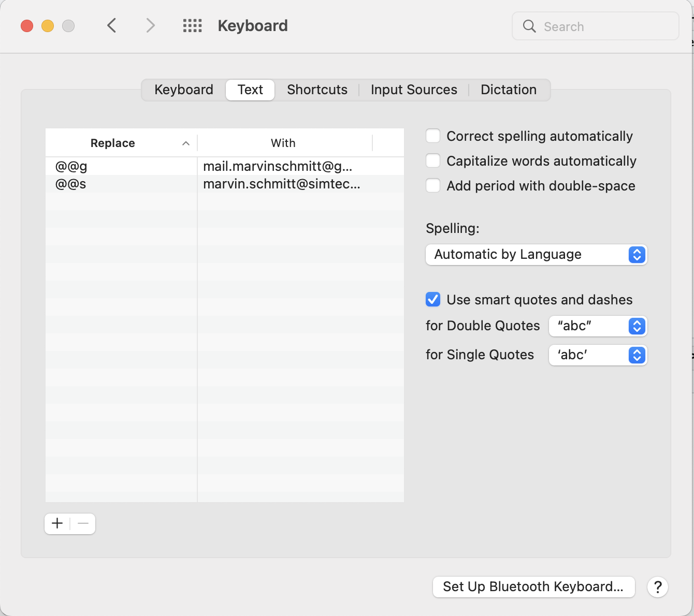
Task: Go forward with the right chevron
Action: pyautogui.click(x=150, y=25)
